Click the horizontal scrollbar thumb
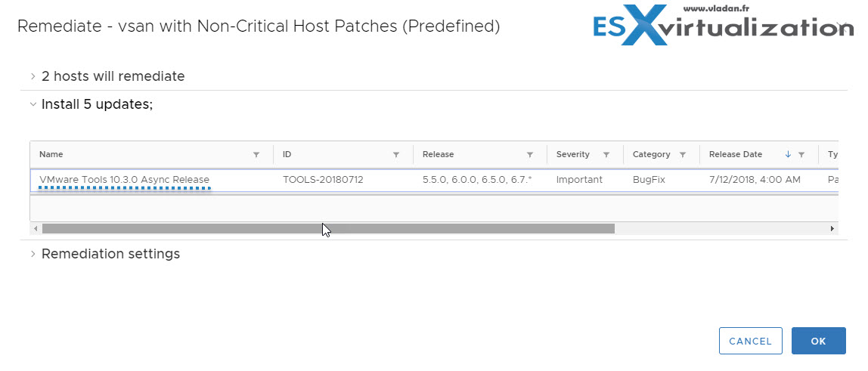868x371 pixels. pyautogui.click(x=328, y=228)
